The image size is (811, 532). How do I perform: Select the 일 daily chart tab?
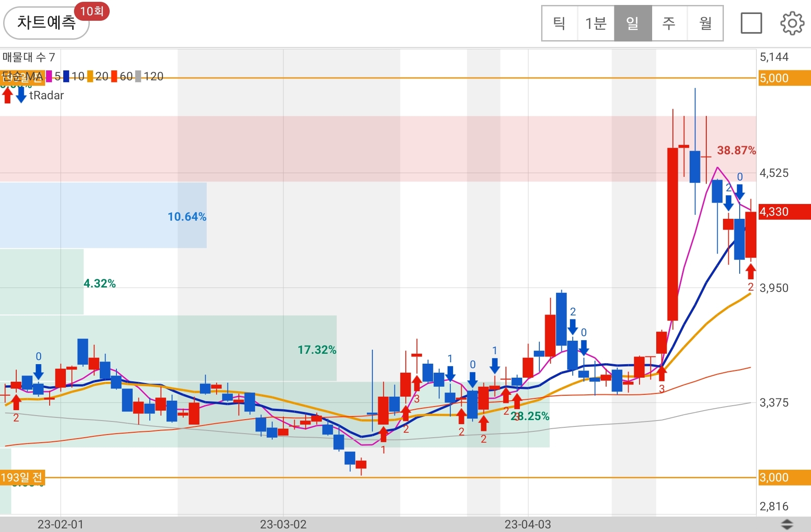click(x=633, y=23)
